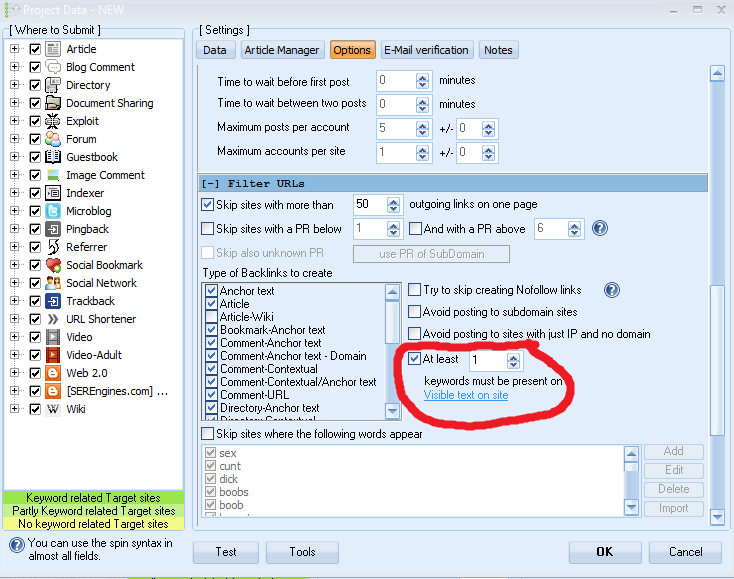Switch to the Article Manager tab
The width and height of the screenshot is (734, 579).
[282, 50]
